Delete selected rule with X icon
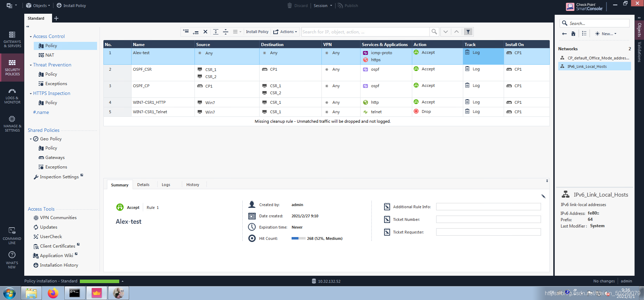 pyautogui.click(x=205, y=32)
